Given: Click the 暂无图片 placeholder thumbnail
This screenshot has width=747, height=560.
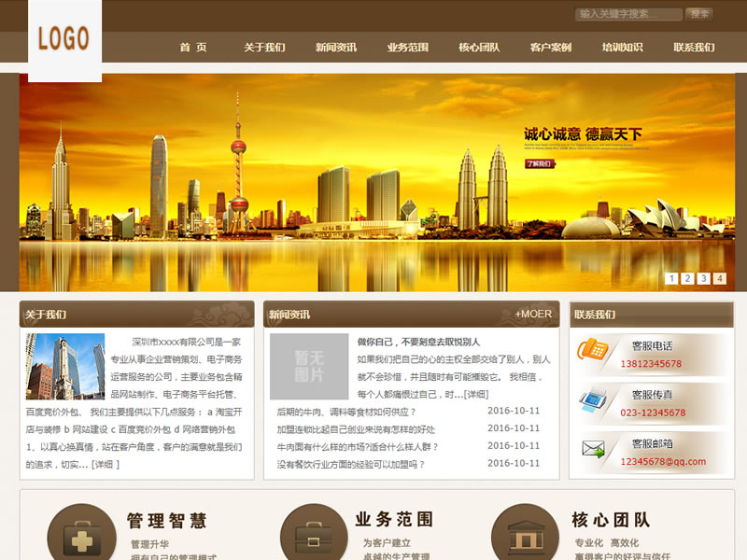Looking at the screenshot, I should pyautogui.click(x=309, y=366).
